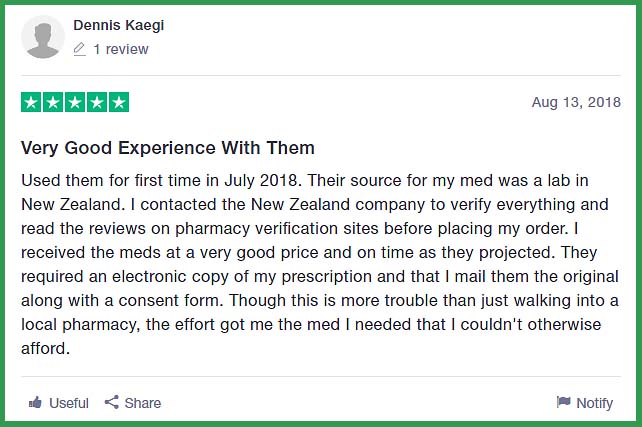Mark the review as Useful
642x427 pixels.
(x=69, y=403)
